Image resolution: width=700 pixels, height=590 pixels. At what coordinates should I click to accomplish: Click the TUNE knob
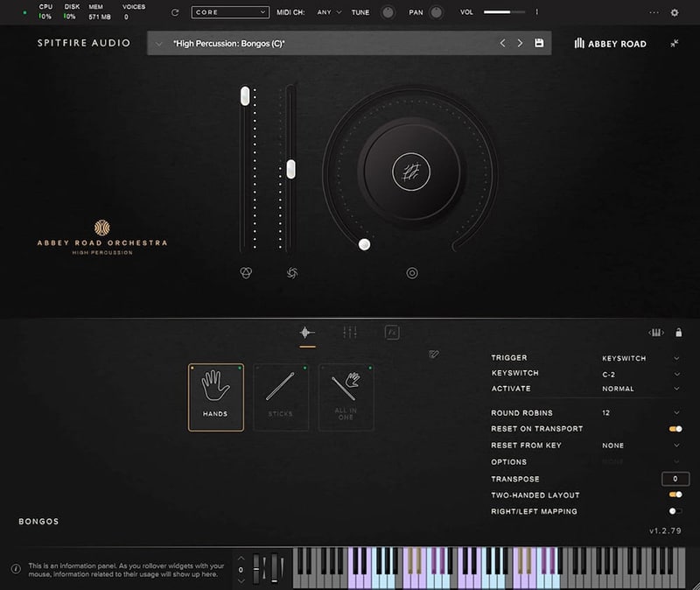[x=388, y=12]
